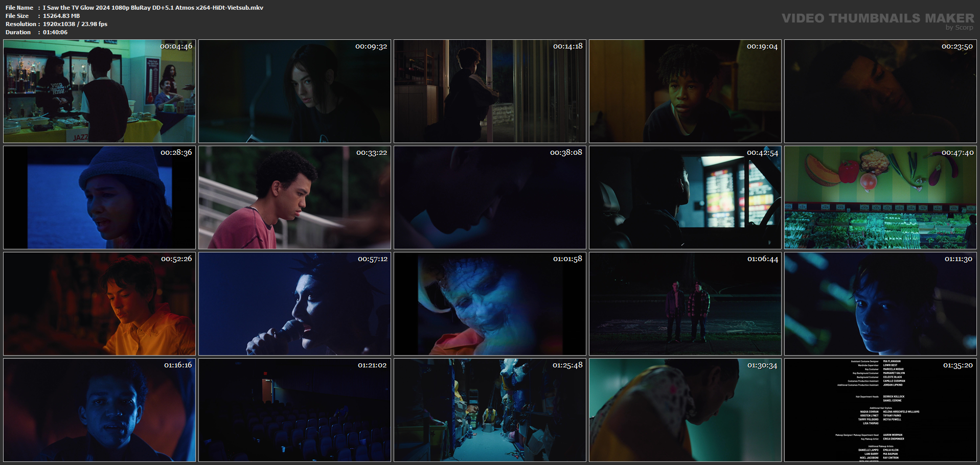Select the thumbnail at 00:23:50
Viewport: 980px width, 465px height.
tap(880, 91)
